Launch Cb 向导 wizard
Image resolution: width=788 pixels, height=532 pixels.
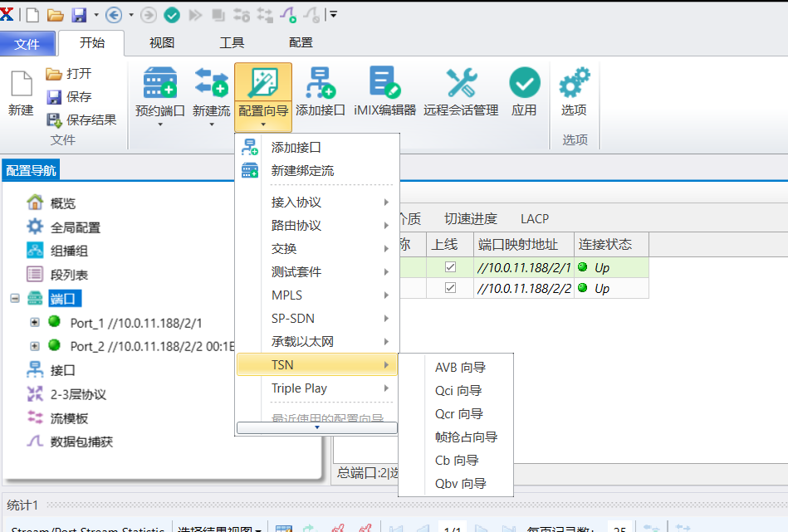point(457,460)
